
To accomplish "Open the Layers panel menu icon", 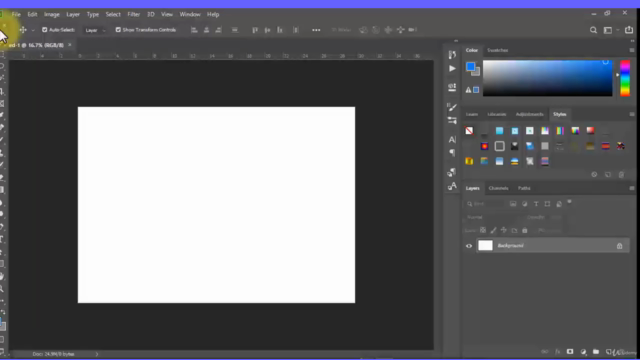I will pos(632,188).
